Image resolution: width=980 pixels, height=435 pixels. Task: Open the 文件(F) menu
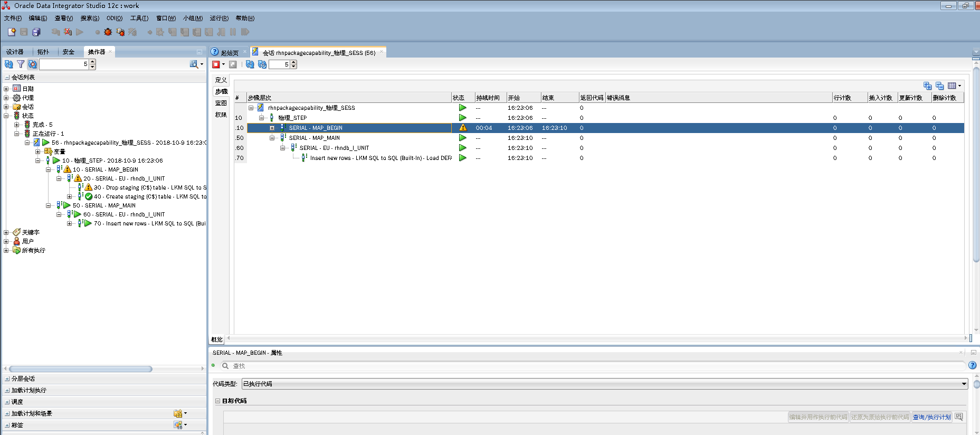pyautogui.click(x=13, y=18)
